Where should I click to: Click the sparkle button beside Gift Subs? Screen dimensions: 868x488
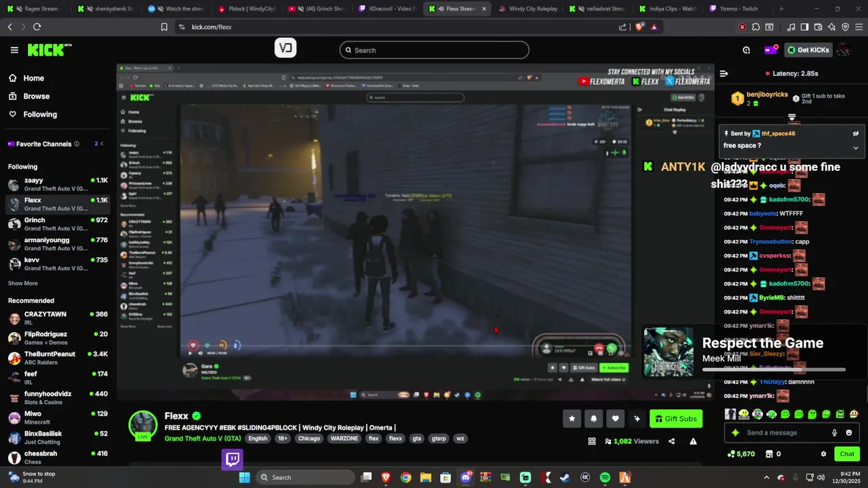[x=637, y=418]
